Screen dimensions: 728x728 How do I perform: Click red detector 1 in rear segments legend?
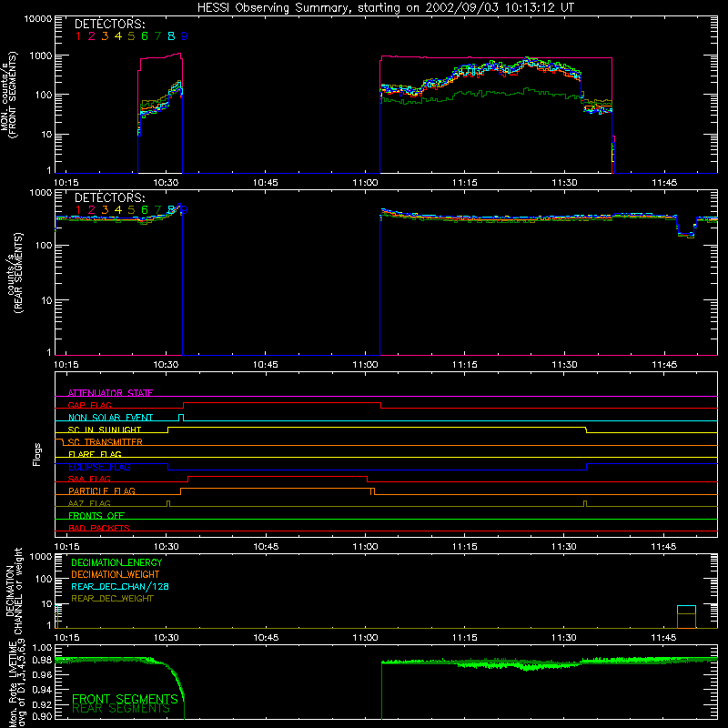[78, 210]
